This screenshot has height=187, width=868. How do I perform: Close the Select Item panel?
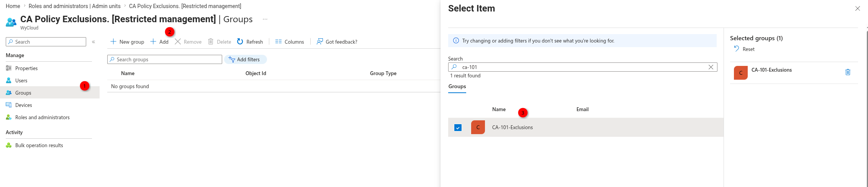coord(858,8)
